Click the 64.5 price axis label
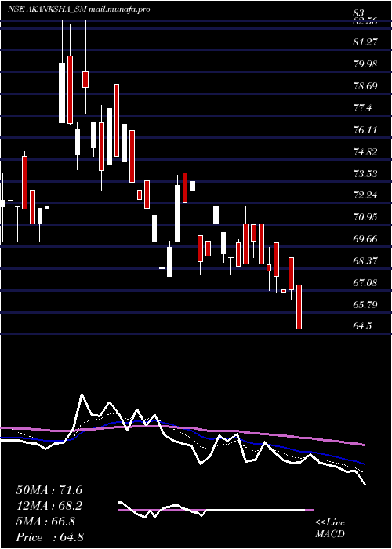Viewport: 392px width, 549px height. pos(362,326)
